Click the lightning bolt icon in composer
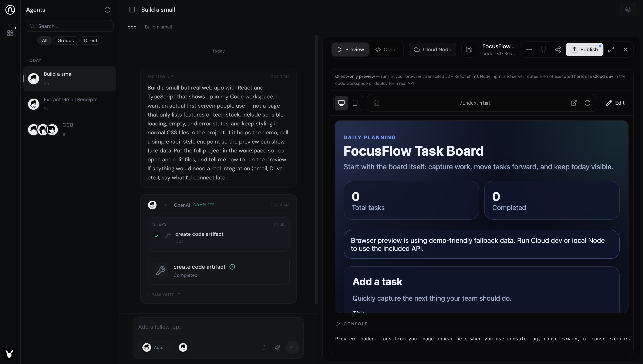 [264, 347]
